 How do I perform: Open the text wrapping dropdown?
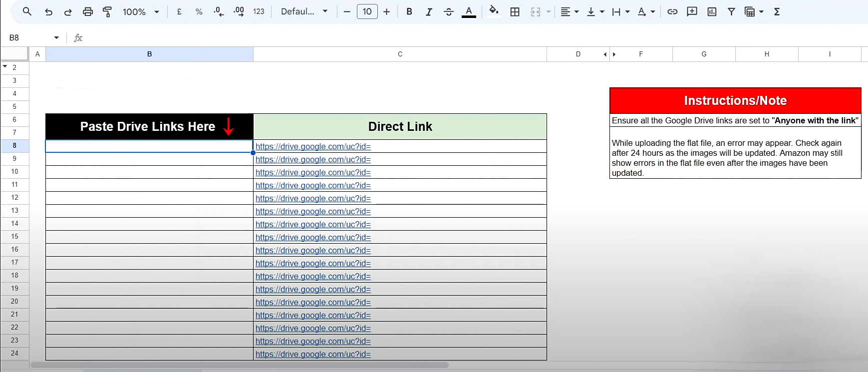(x=620, y=11)
